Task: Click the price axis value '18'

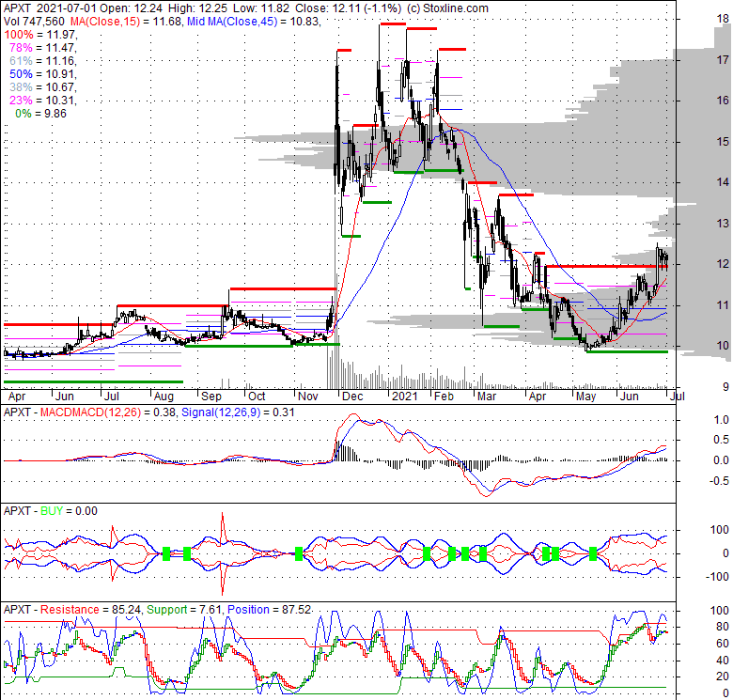Action: [724, 19]
